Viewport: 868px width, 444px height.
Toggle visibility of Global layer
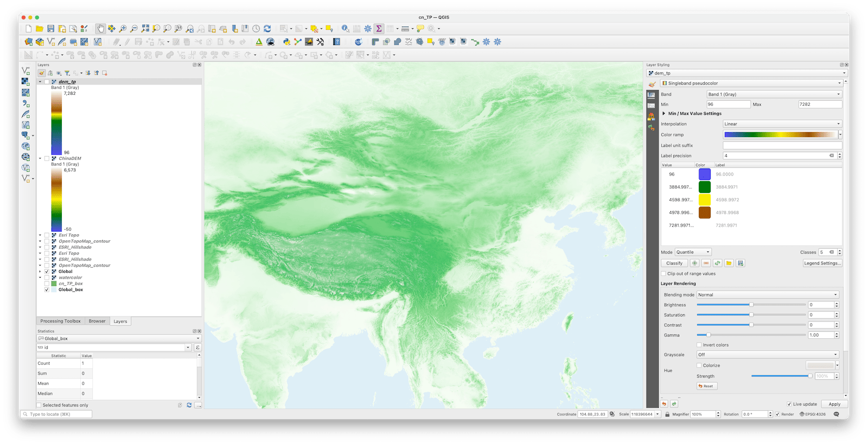coord(47,272)
